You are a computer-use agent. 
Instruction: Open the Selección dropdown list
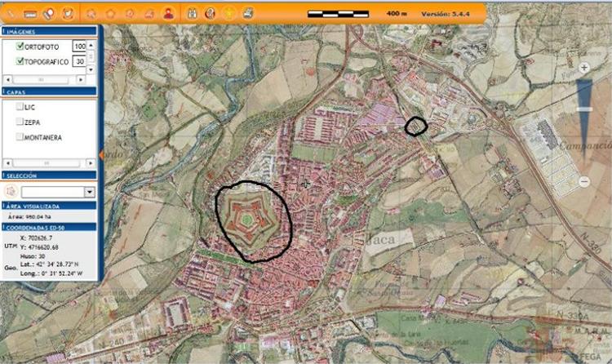(88, 191)
